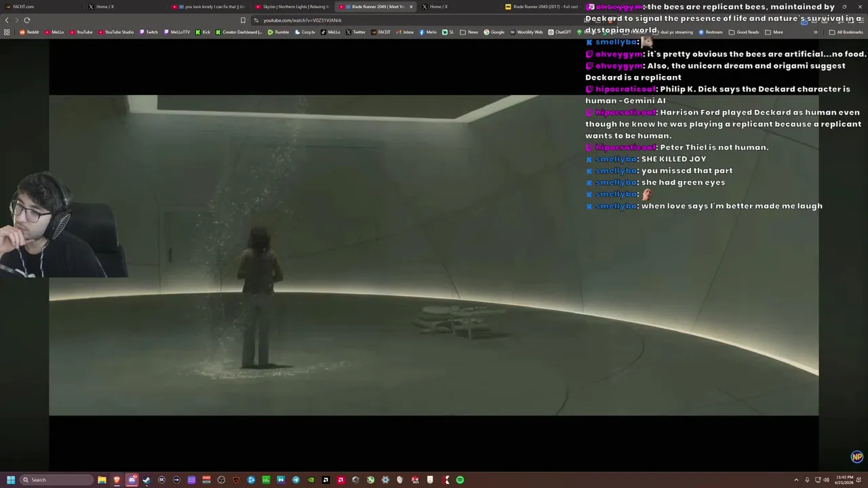The height and width of the screenshot is (488, 868).
Task: Open the Rumble bookmark
Action: [x=279, y=32]
